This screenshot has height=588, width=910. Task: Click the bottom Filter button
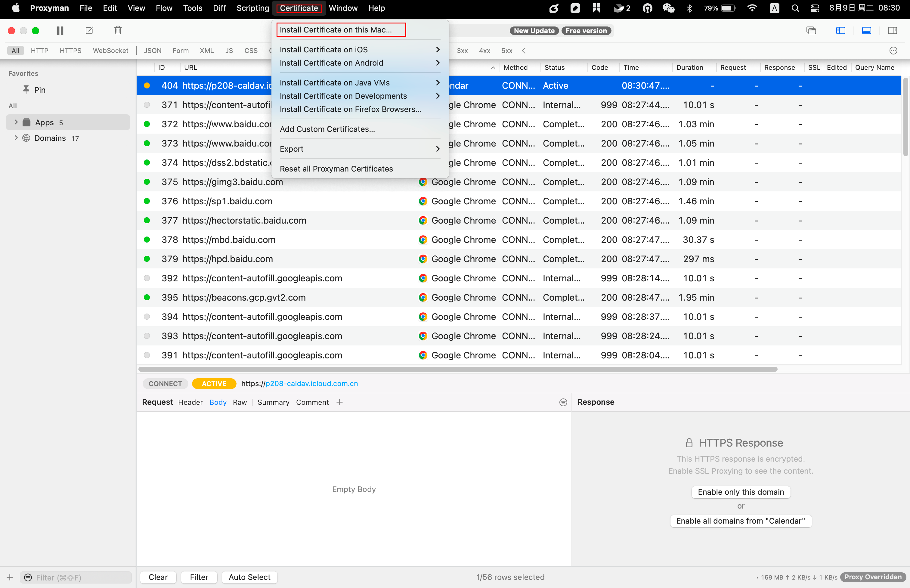199,577
